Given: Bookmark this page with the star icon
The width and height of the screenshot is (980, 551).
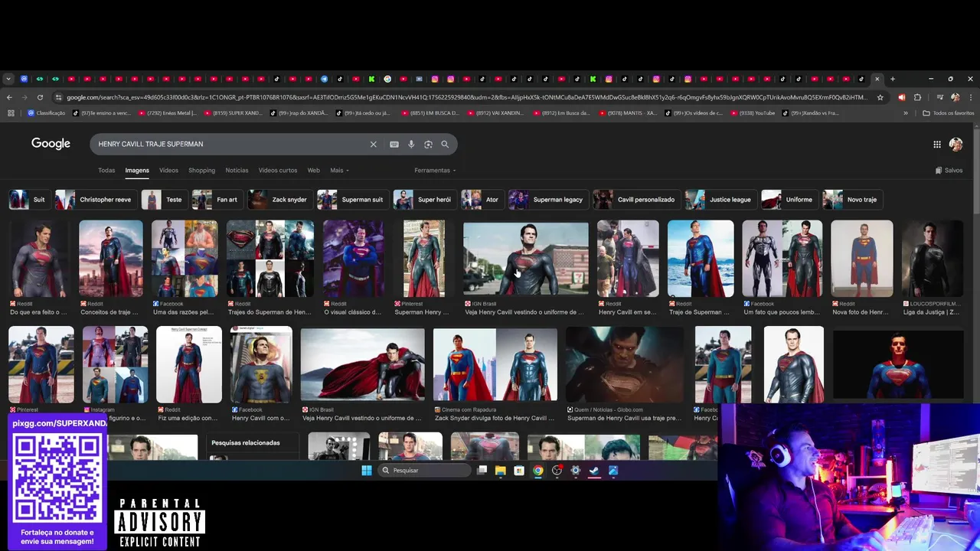Looking at the screenshot, I should pos(880,97).
